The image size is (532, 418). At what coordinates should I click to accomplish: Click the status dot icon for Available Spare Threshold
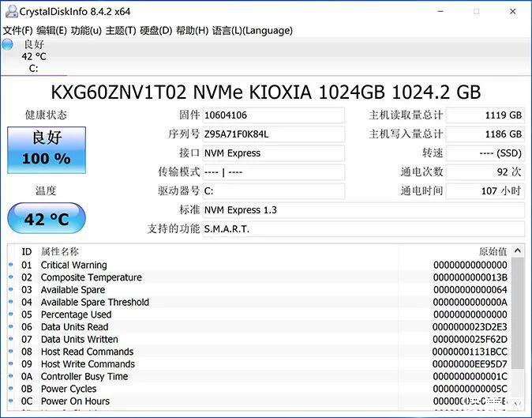pyautogui.click(x=11, y=302)
